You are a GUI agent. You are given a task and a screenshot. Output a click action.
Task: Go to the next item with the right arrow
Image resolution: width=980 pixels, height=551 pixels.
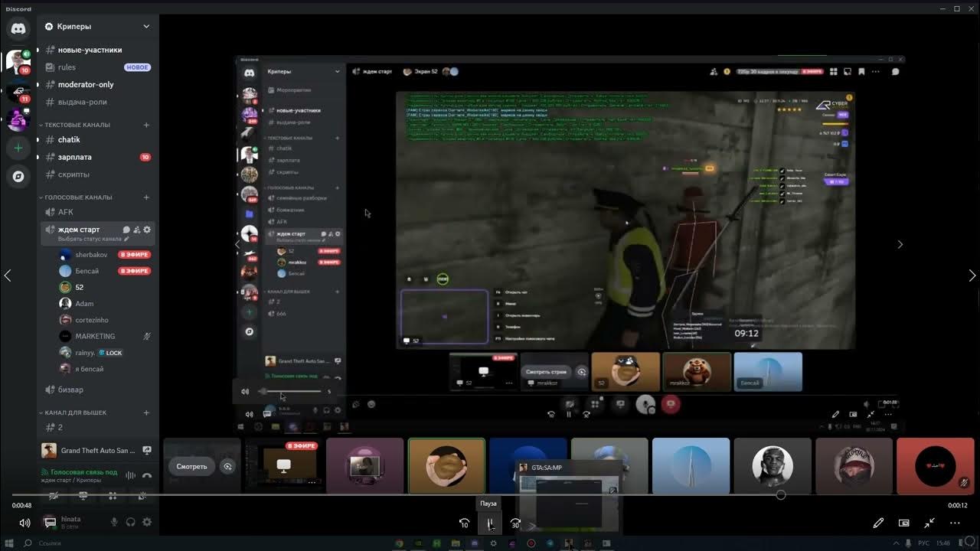click(972, 275)
